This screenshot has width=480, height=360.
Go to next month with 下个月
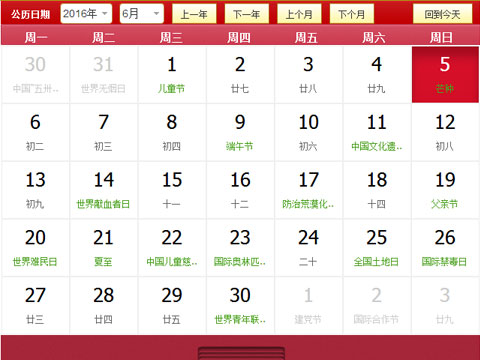[352, 14]
